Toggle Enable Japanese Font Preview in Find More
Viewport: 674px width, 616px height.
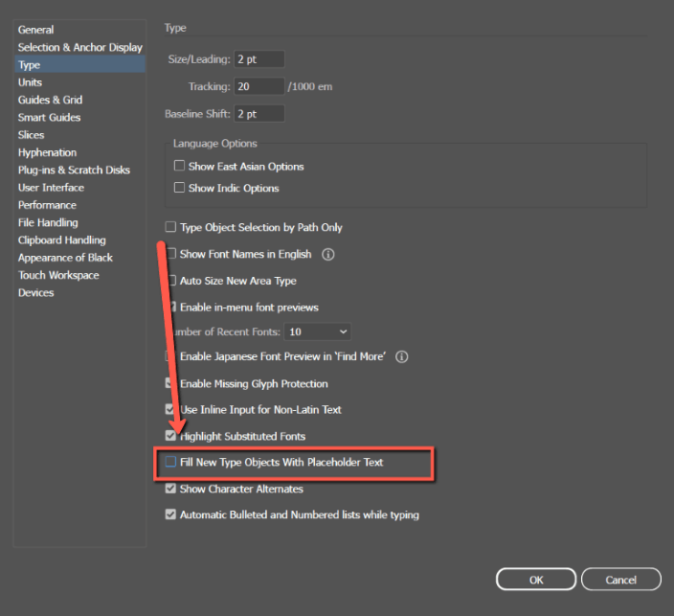tap(172, 356)
